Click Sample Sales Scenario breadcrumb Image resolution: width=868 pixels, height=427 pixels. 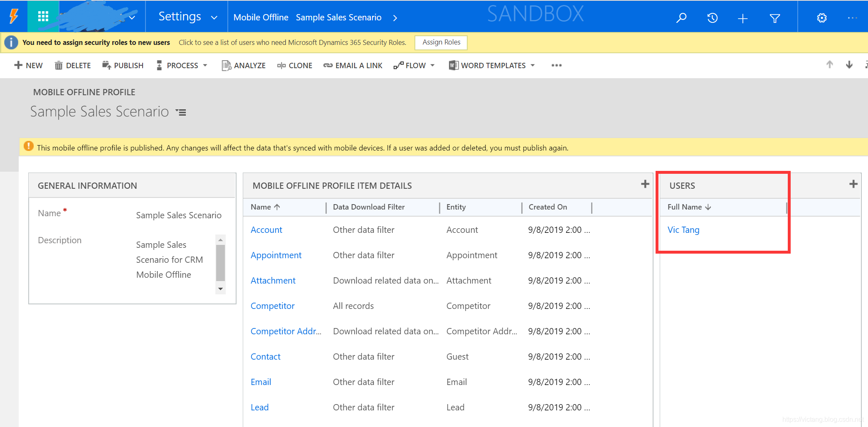click(x=338, y=17)
